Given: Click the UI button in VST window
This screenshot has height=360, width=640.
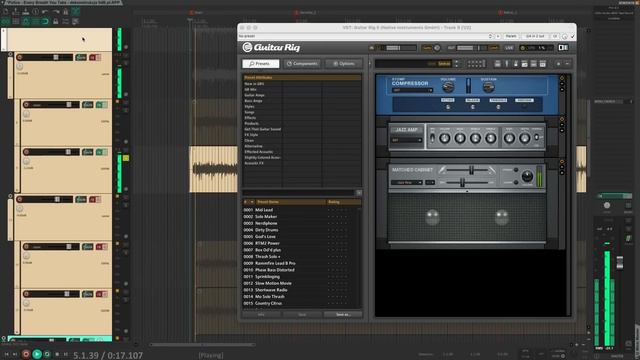Looking at the screenshot, I should pyautogui.click(x=555, y=36).
